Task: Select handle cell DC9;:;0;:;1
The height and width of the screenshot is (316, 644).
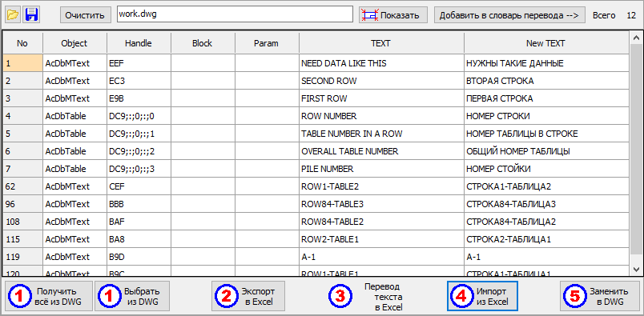Action: coord(139,134)
